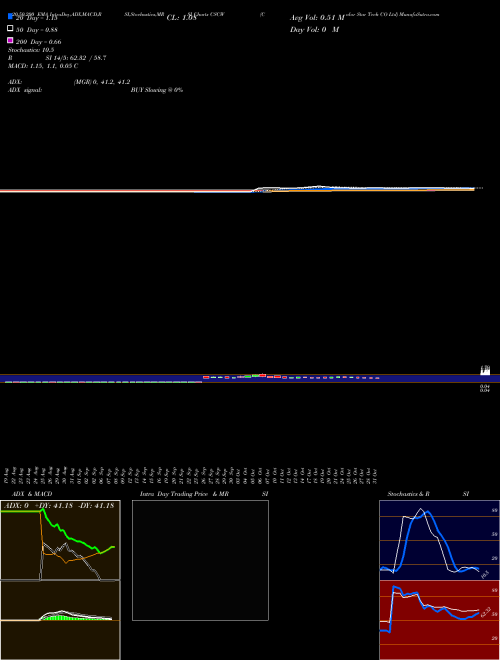
Task: Click 'ADX: 0 +DY: 41.18 -DY: 41.18' header
Action: [59, 506]
